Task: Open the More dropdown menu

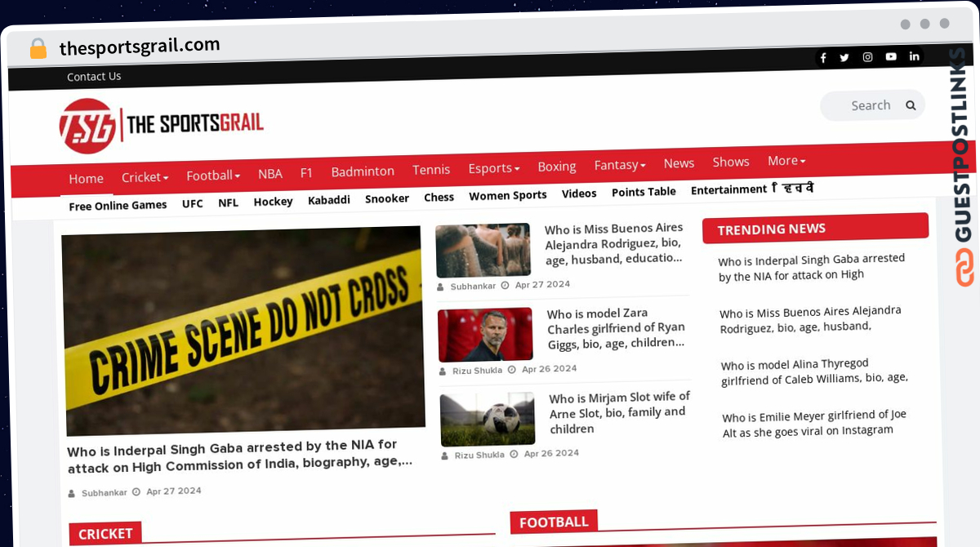Action: 786,161
